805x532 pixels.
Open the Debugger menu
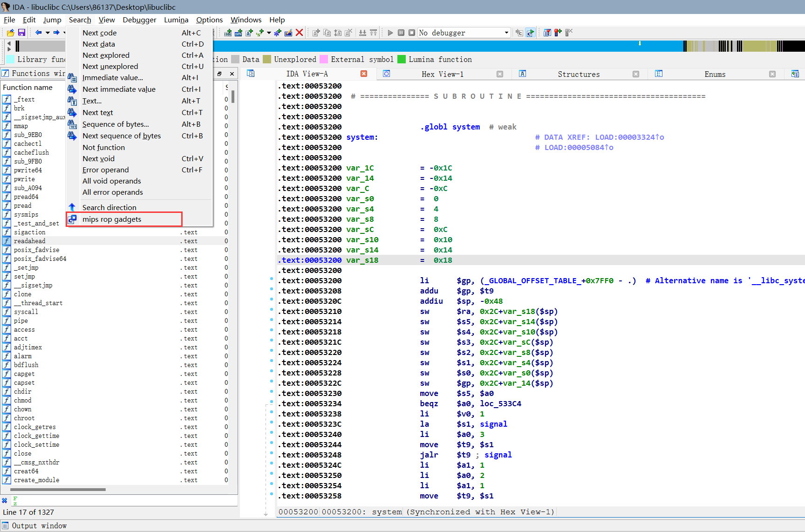tap(139, 20)
